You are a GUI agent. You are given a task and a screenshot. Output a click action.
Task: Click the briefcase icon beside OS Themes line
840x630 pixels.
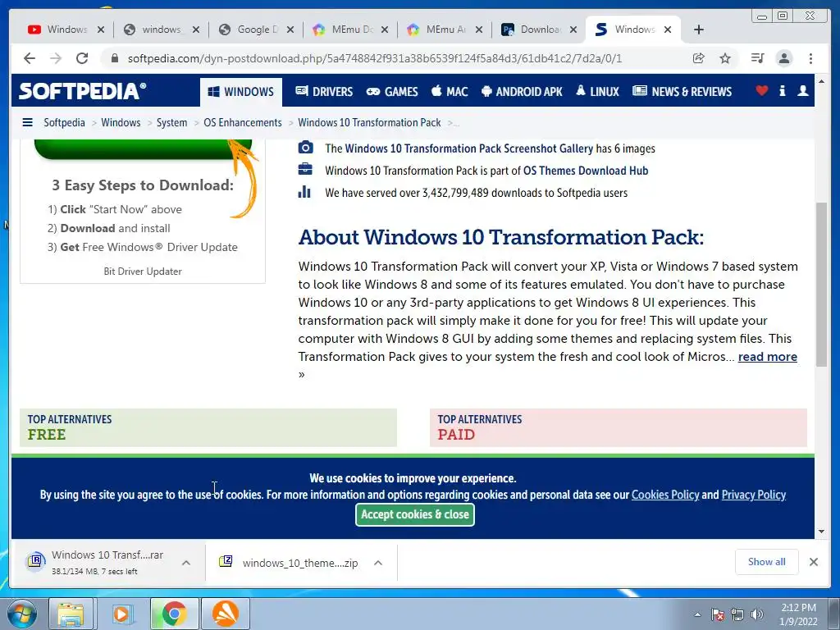(x=305, y=169)
